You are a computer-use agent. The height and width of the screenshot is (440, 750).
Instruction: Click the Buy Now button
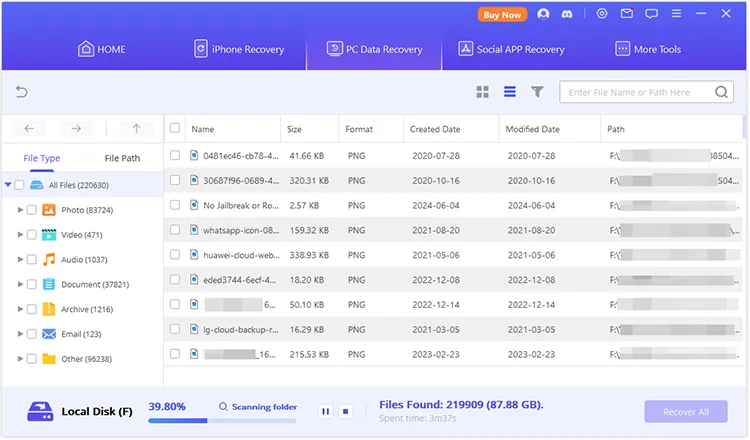click(502, 15)
